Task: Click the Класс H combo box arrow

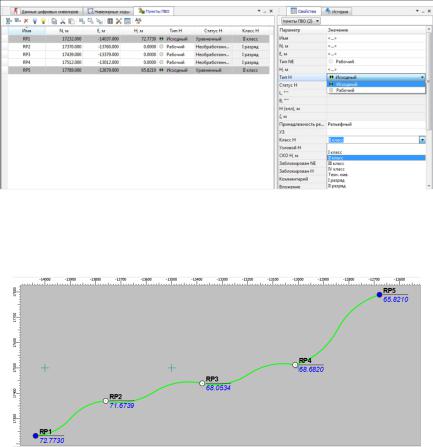Action: [422, 140]
